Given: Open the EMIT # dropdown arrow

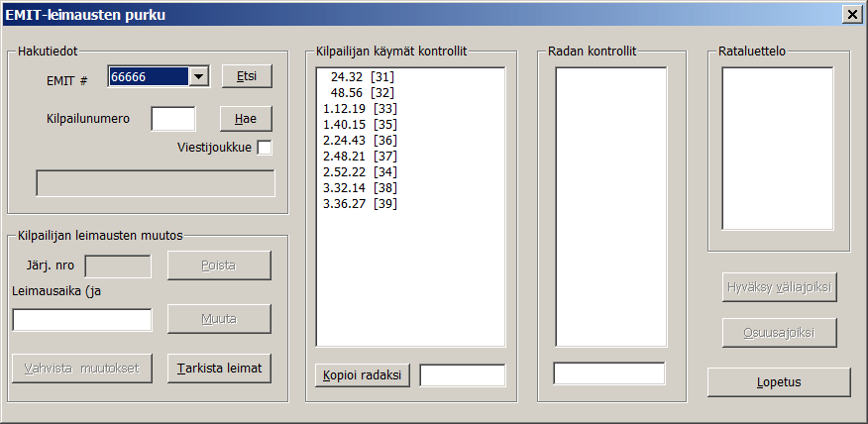Looking at the screenshot, I should [x=198, y=77].
